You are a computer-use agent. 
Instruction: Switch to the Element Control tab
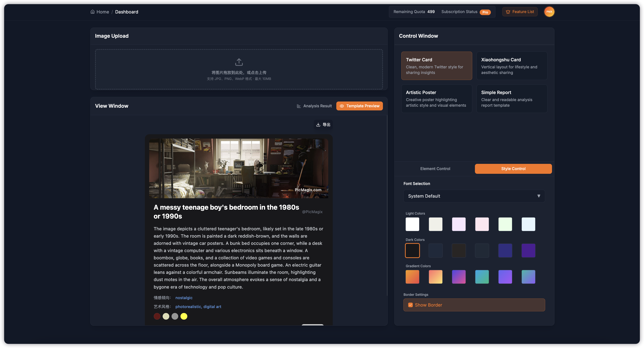coord(435,169)
